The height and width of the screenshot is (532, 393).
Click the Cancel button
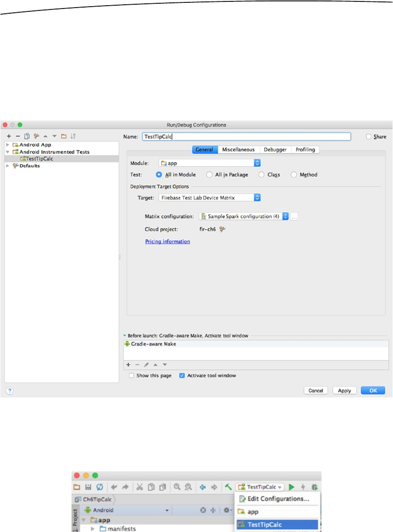click(x=316, y=391)
